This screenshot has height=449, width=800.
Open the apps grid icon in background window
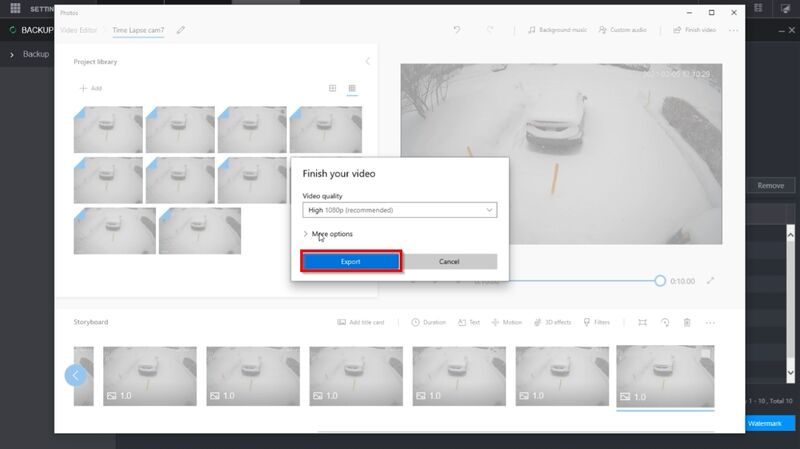pos(15,8)
